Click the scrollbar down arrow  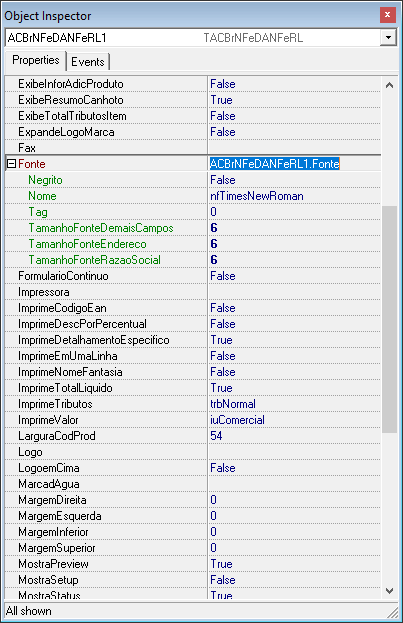coord(389,591)
